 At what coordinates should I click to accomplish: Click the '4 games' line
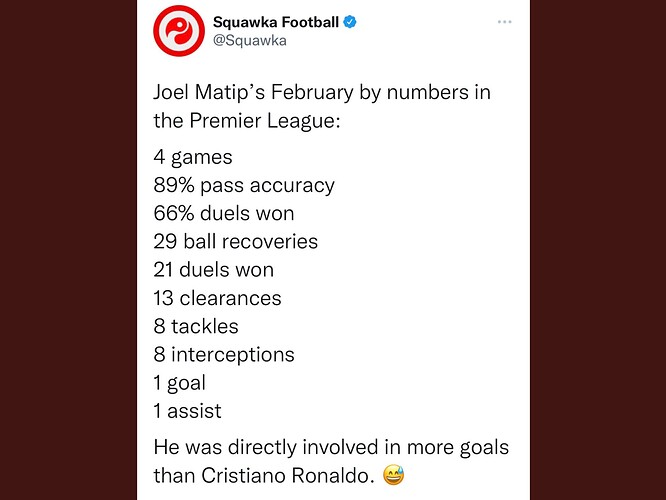(x=193, y=158)
